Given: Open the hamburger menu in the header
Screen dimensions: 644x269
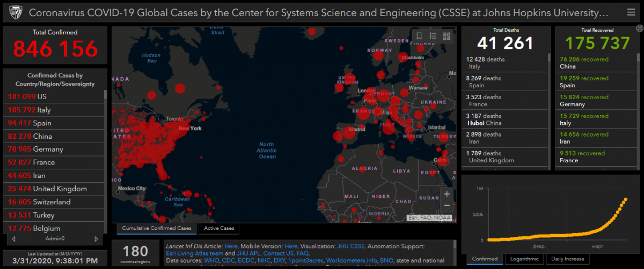Looking at the screenshot, I should coord(631,12).
